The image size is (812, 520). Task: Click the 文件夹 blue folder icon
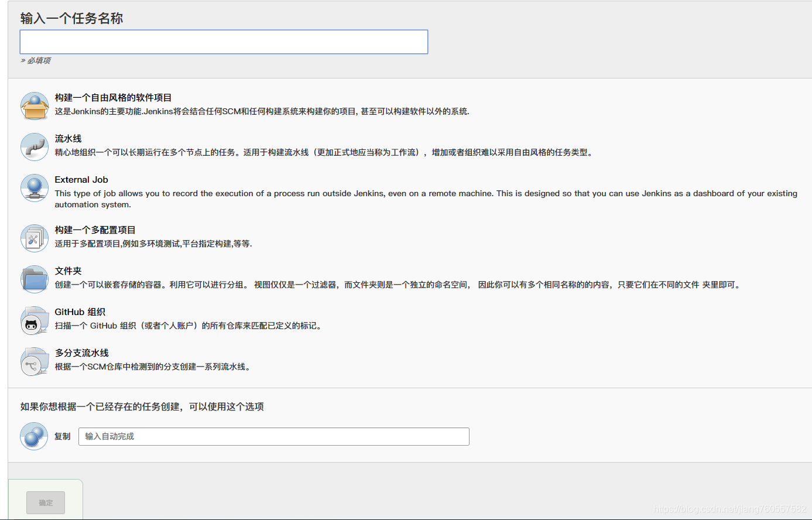[34, 279]
